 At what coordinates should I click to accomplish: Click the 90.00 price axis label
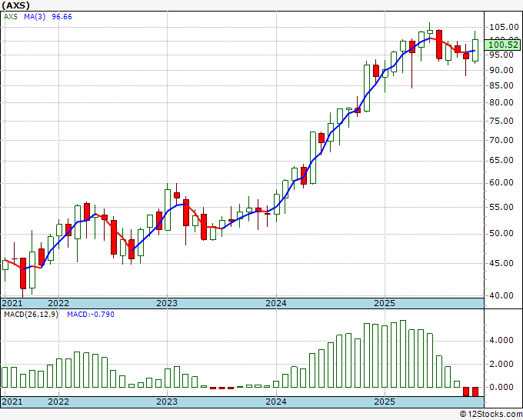pyautogui.click(x=501, y=70)
